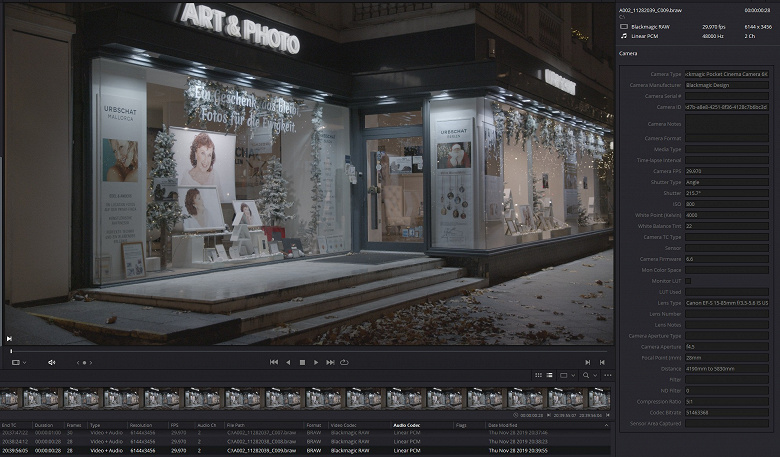Viewport: 780px width, 457px height.
Task: Open media pool sort dropdown
Action: pyautogui.click(x=567, y=375)
